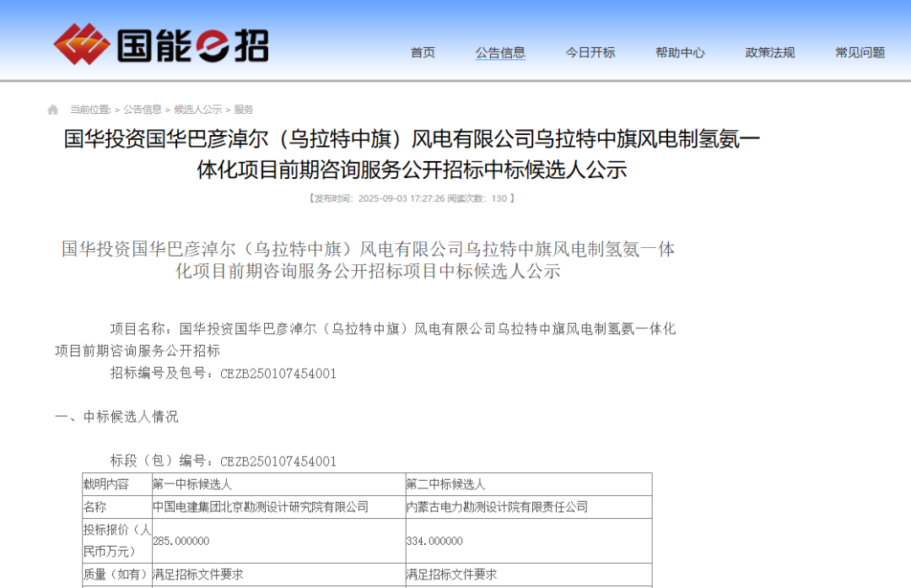Open the 常见问题 navigation item
Screen dimensions: 911x588
click(859, 52)
